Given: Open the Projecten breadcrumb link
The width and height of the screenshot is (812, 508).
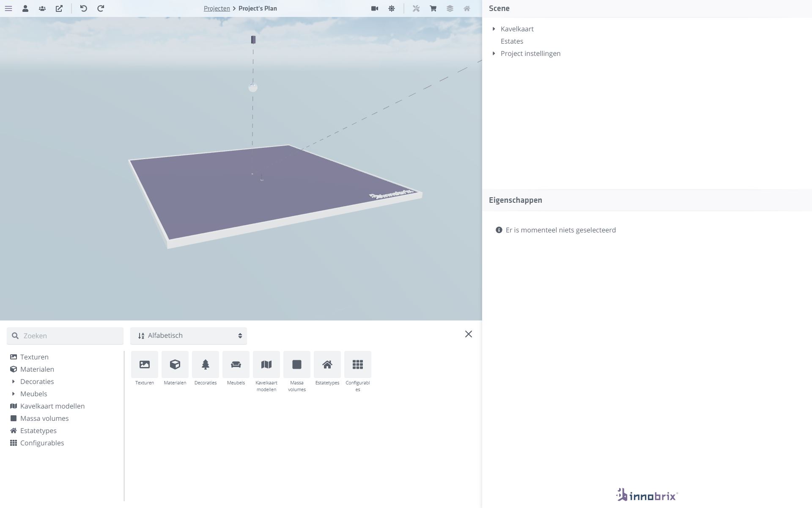Looking at the screenshot, I should point(217,8).
